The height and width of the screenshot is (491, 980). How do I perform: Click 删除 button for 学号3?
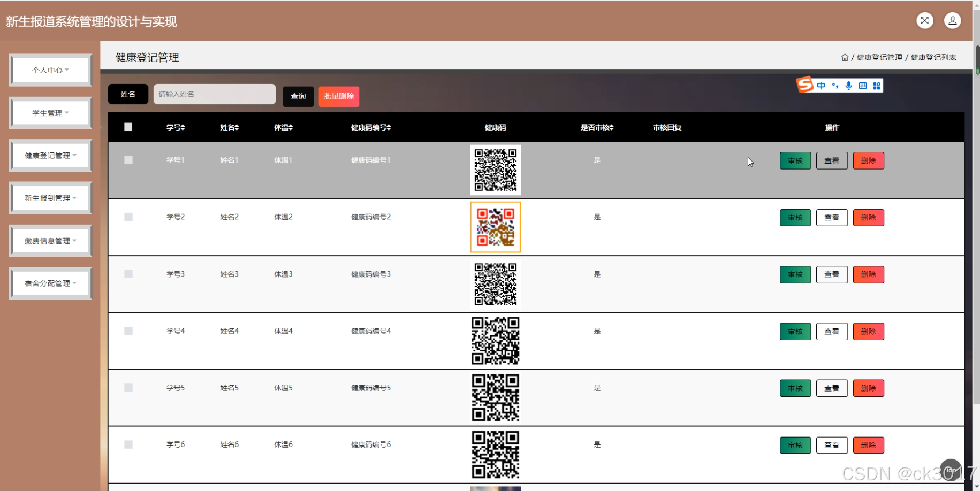click(x=868, y=274)
